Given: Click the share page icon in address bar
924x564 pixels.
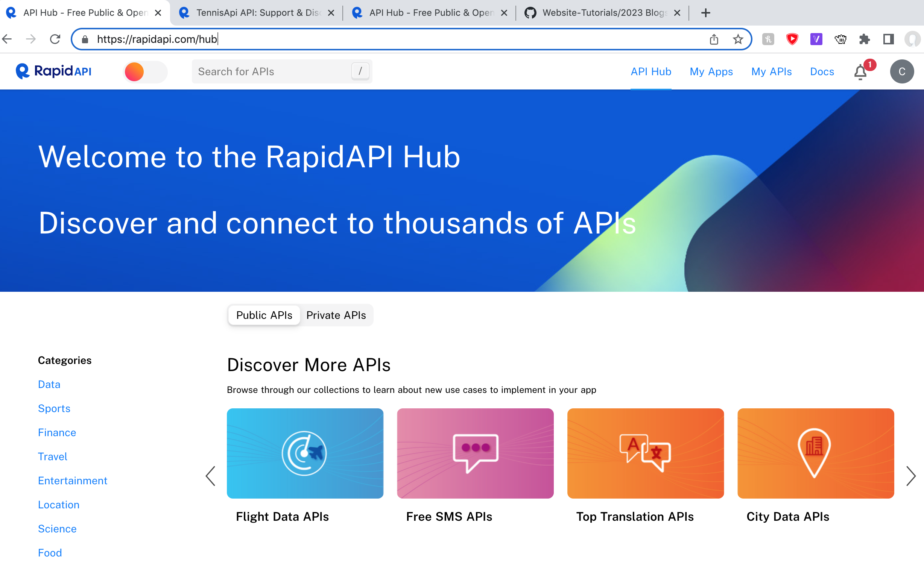Looking at the screenshot, I should (x=714, y=39).
